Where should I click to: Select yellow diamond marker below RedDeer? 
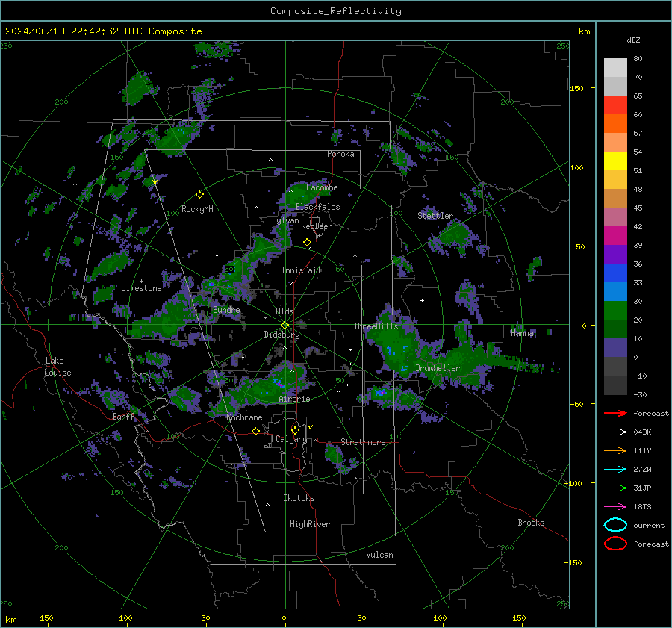pos(307,243)
